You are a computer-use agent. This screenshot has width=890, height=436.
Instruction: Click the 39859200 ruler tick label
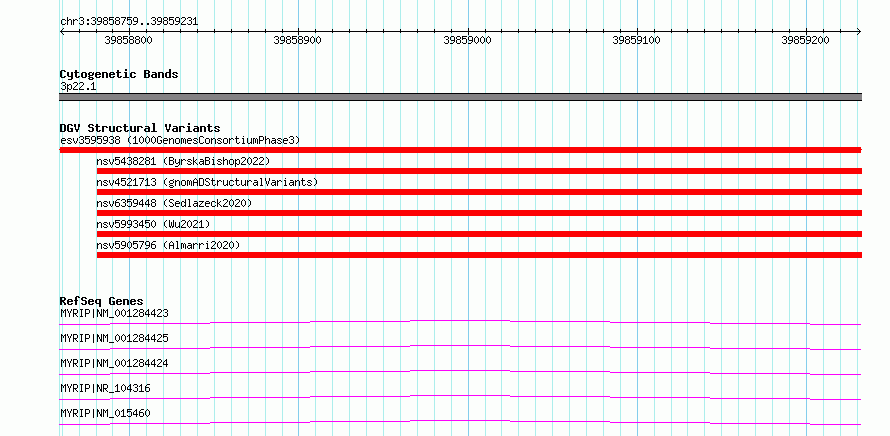805,40
